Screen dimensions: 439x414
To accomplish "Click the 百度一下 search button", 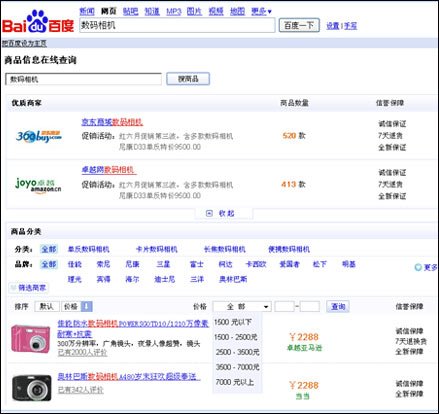I will click(299, 25).
